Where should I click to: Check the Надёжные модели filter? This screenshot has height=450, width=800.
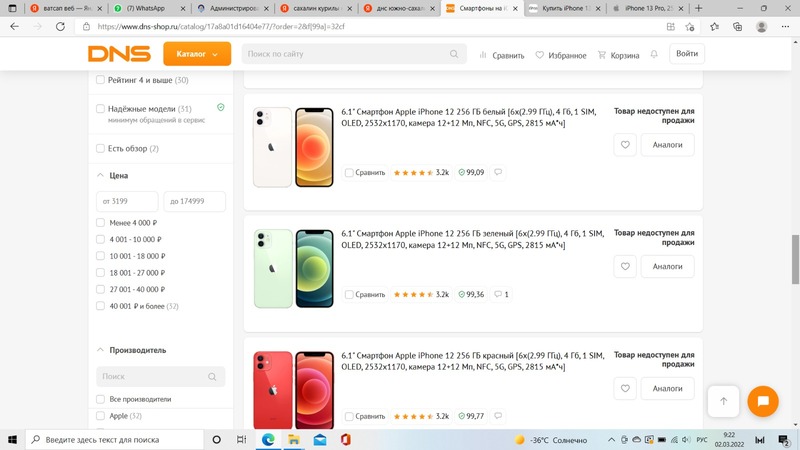click(101, 109)
